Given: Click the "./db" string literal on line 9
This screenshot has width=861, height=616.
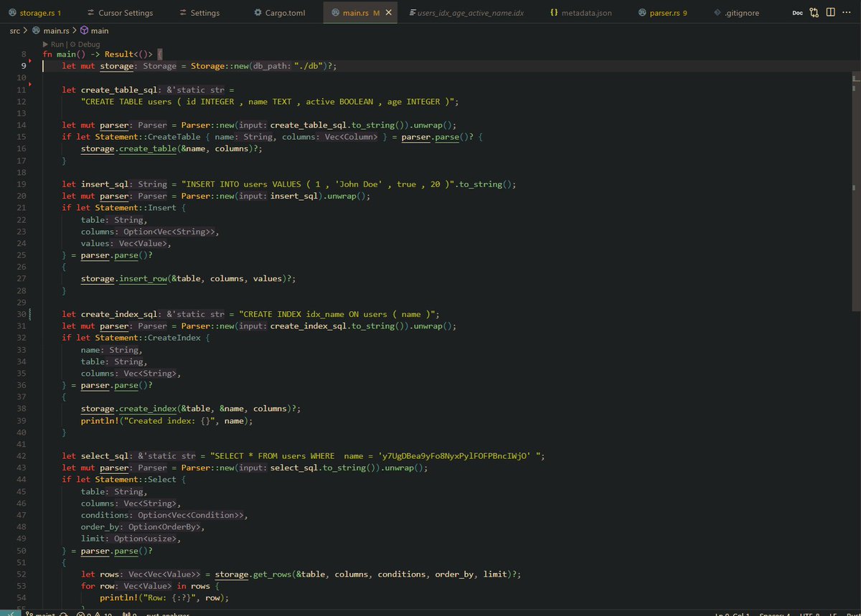Looking at the screenshot, I should click(309, 66).
